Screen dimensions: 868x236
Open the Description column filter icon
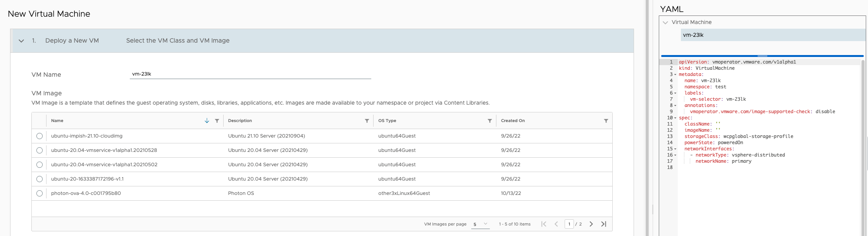click(x=367, y=121)
